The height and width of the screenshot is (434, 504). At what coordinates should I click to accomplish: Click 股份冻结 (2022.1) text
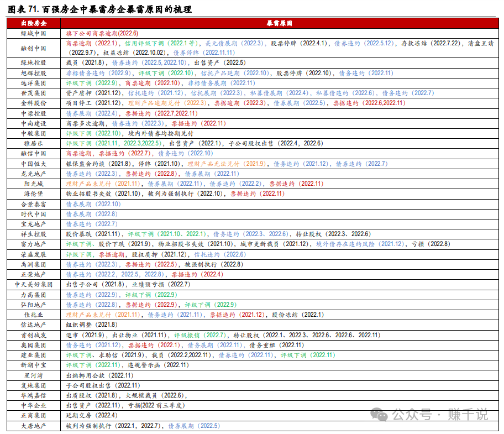(298, 315)
